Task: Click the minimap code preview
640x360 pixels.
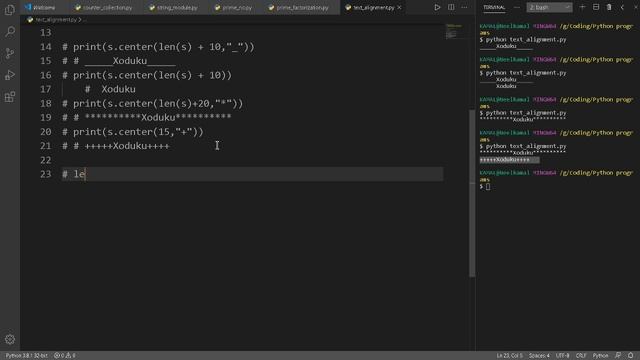Action: (x=454, y=31)
